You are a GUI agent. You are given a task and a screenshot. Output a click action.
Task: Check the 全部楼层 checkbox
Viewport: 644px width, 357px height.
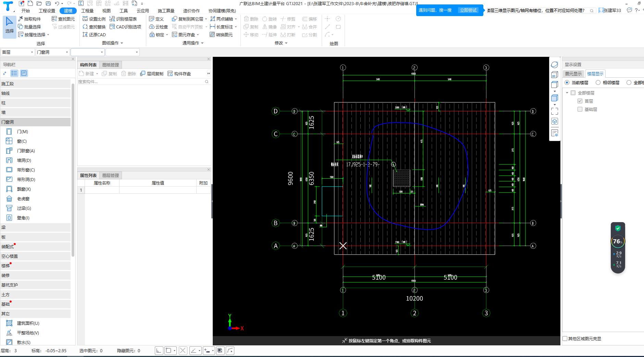tap(573, 93)
